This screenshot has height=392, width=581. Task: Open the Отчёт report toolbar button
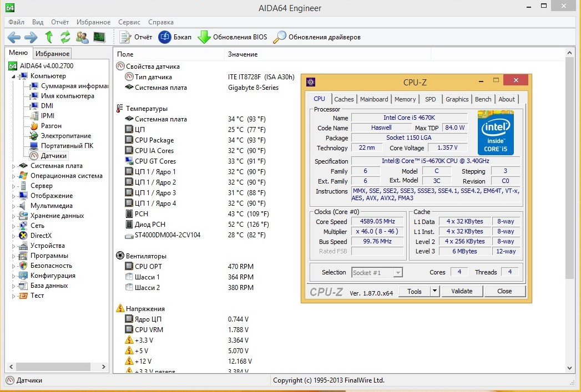tap(137, 37)
